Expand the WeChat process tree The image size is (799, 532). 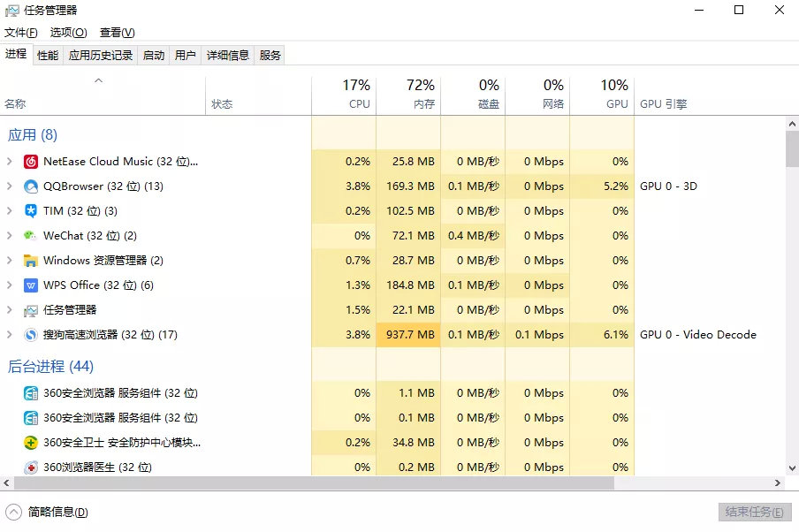9,236
